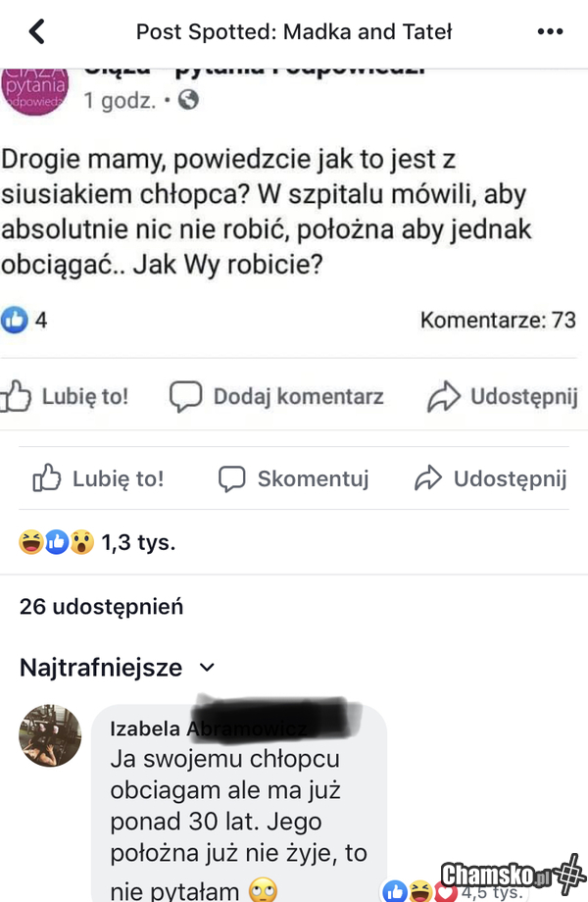Expand the Najtrafniejsze sort dropdown
Image resolution: width=588 pixels, height=902 pixels.
(118, 668)
